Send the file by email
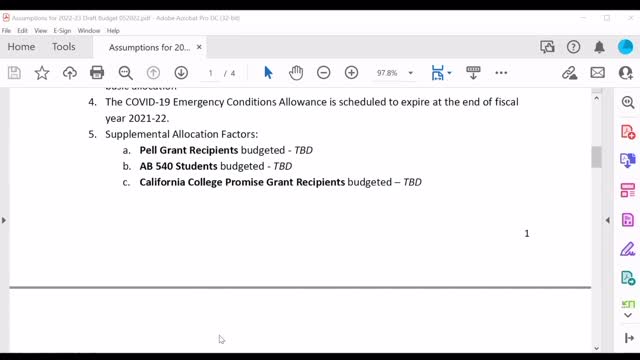 click(x=598, y=73)
